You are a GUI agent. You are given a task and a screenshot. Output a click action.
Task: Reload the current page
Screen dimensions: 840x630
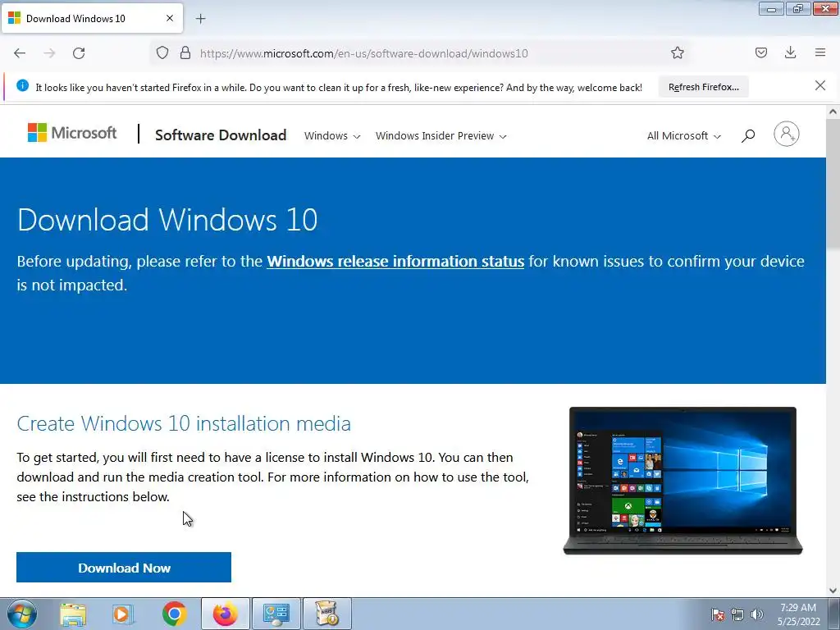79,53
